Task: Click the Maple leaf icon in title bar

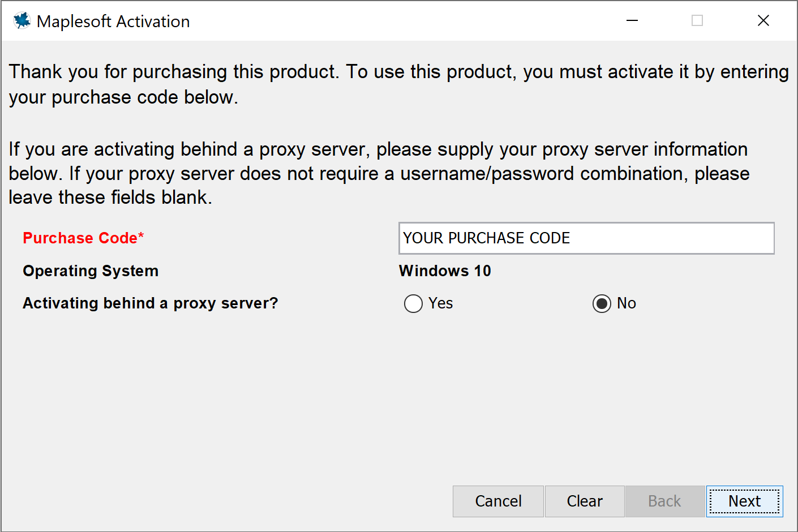Action: point(22,21)
